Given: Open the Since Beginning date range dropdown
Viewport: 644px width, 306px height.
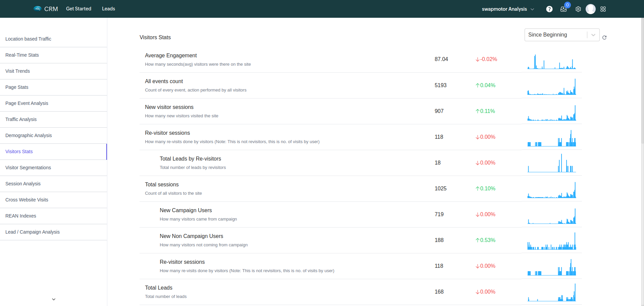Looking at the screenshot, I should (562, 35).
